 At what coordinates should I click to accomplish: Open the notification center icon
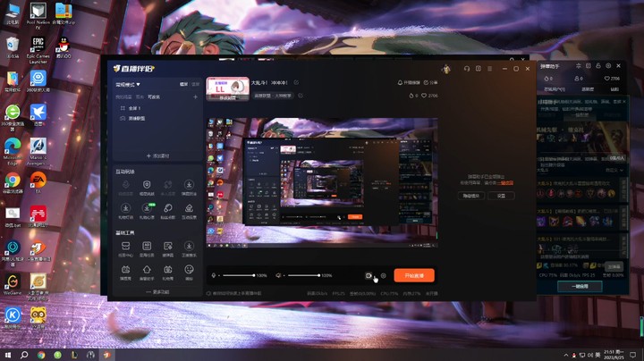pyautogui.click(x=633, y=355)
